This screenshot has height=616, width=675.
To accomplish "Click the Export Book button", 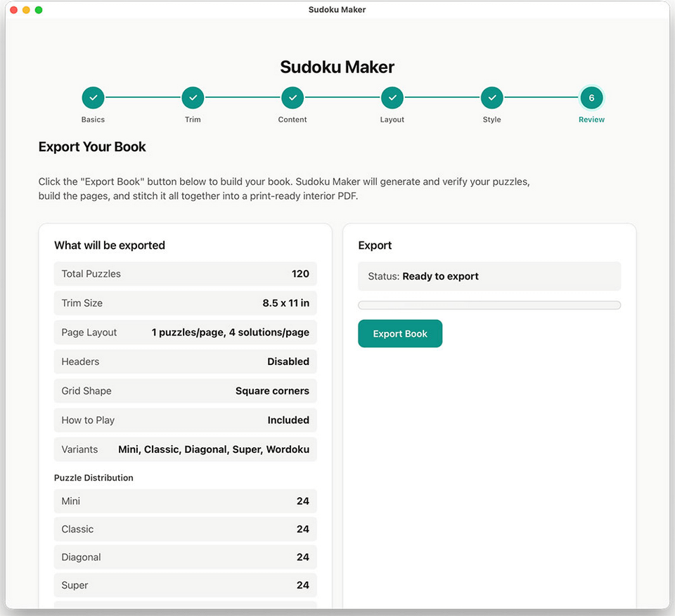I will tap(400, 333).
